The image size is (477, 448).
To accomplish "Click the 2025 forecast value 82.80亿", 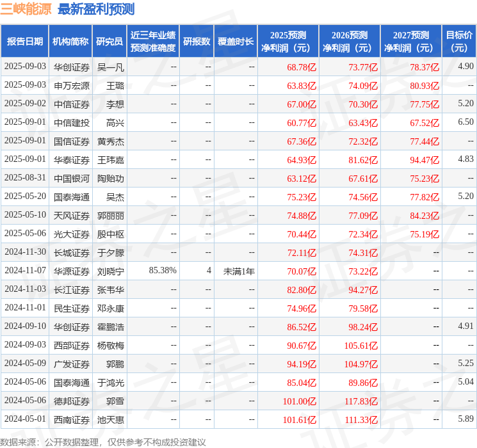I will (x=302, y=290).
